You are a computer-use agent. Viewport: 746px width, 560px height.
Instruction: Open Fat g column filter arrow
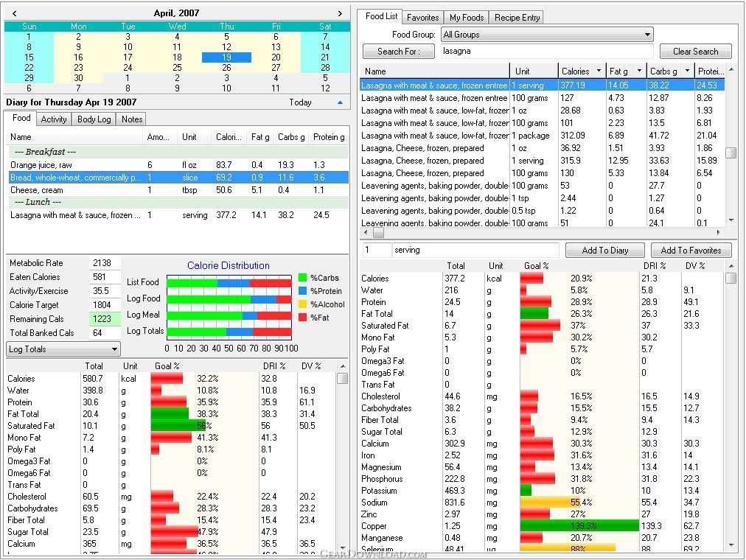click(639, 71)
